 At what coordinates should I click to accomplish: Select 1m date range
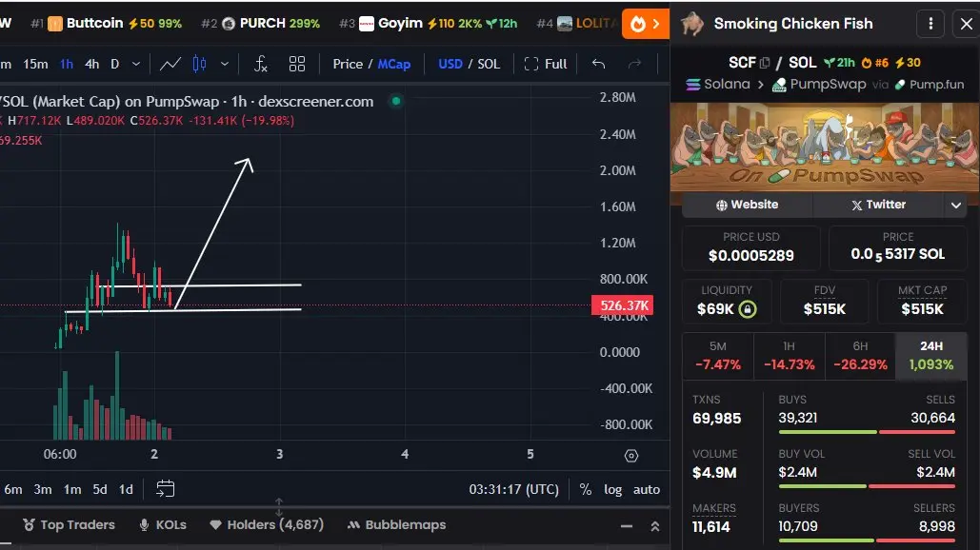click(x=72, y=489)
